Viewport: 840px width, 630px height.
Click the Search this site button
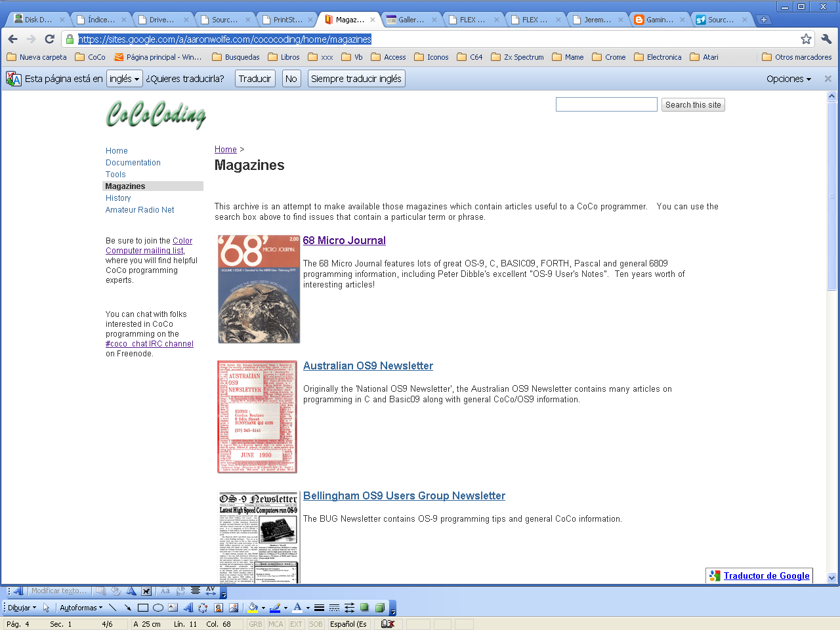coord(693,105)
